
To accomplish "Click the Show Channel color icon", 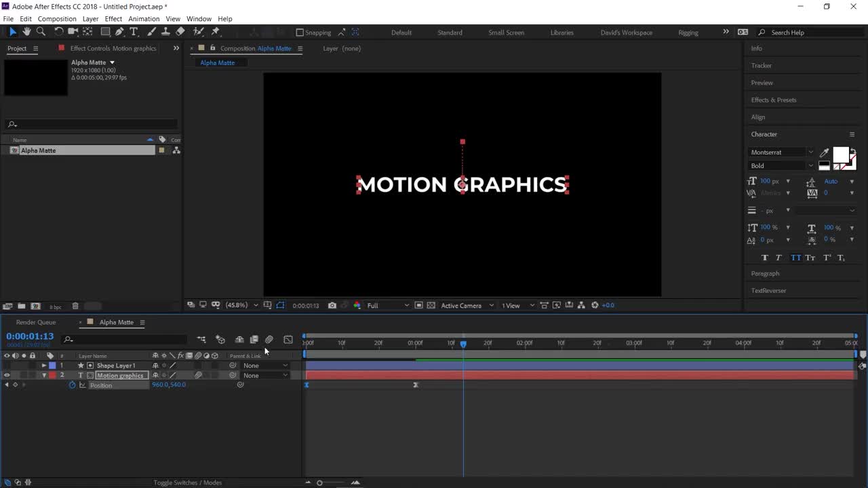I will pos(357,306).
